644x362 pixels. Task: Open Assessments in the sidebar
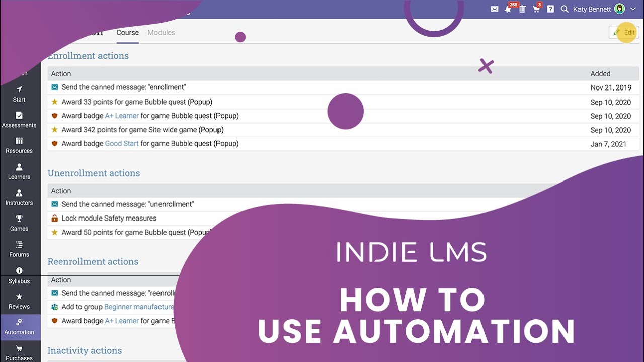[x=19, y=120]
